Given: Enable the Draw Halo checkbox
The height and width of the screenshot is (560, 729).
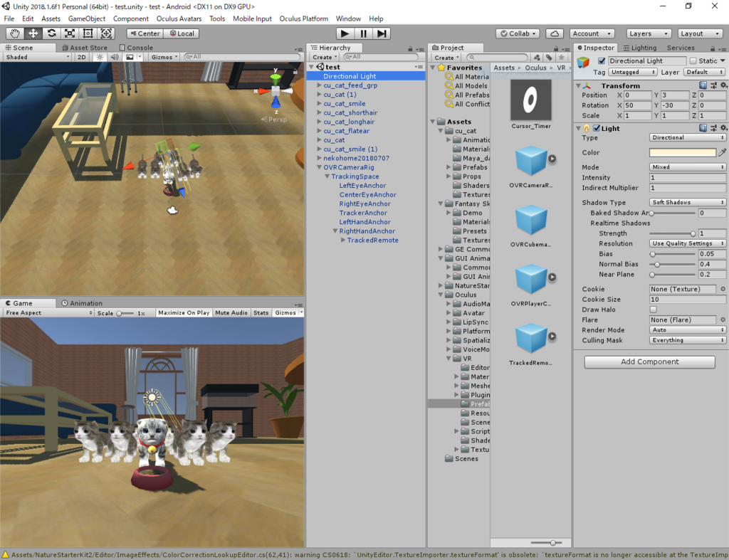Looking at the screenshot, I should 654,310.
